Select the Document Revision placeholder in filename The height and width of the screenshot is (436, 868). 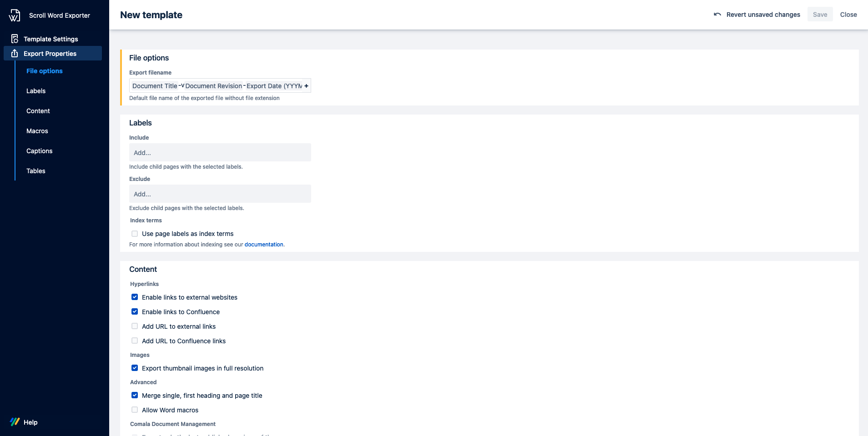(x=213, y=86)
